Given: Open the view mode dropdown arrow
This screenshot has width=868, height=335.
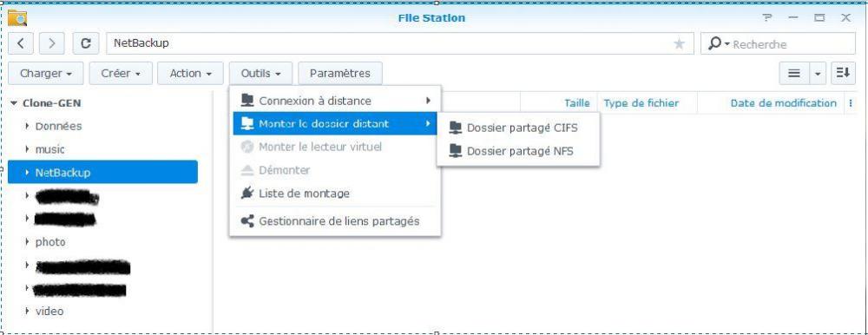Looking at the screenshot, I should (818, 73).
